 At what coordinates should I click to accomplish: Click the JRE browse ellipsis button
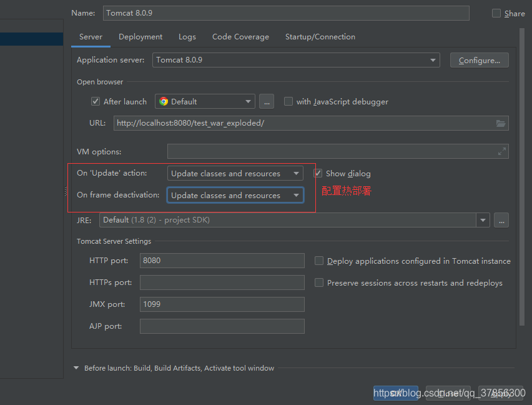click(x=501, y=220)
